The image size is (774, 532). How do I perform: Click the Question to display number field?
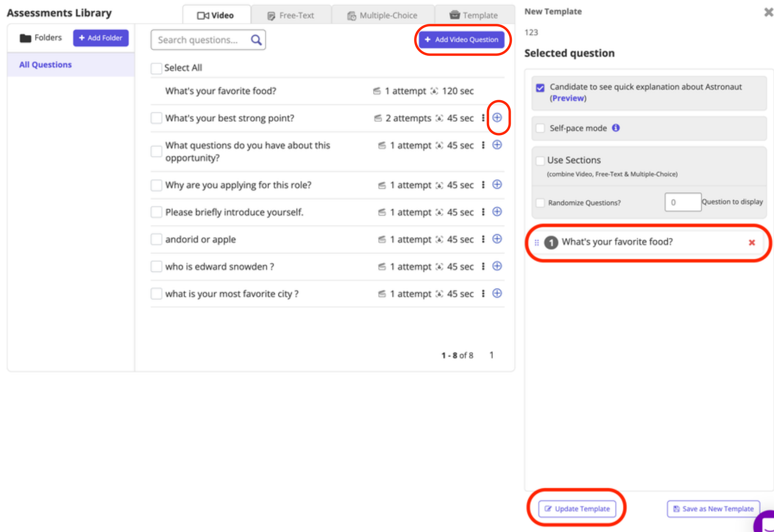pyautogui.click(x=683, y=202)
